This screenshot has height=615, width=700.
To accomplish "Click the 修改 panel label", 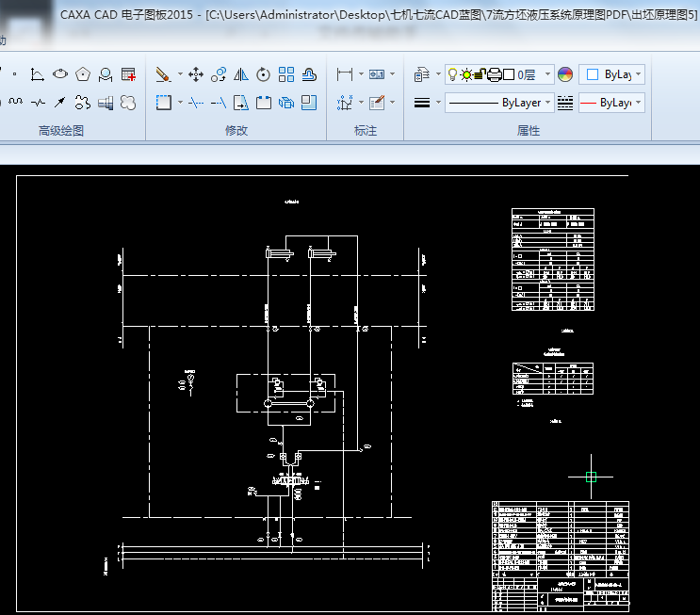I will (x=236, y=131).
